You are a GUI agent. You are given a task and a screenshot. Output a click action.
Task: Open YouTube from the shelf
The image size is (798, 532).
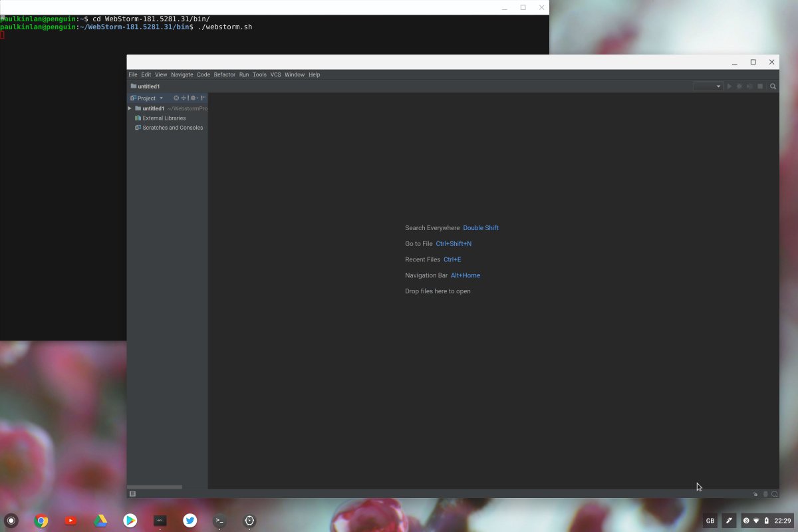(x=71, y=521)
